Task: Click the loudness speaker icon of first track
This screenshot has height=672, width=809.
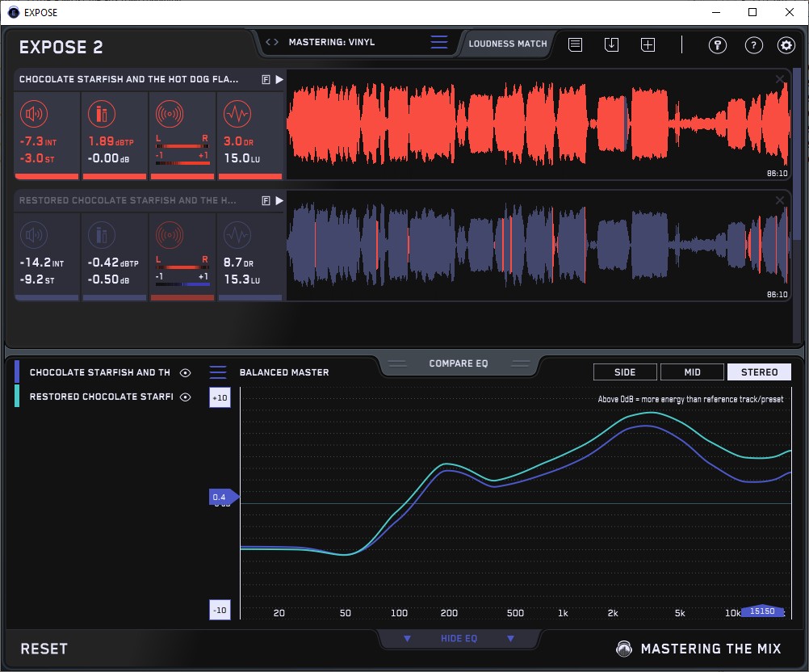Action: click(x=35, y=114)
